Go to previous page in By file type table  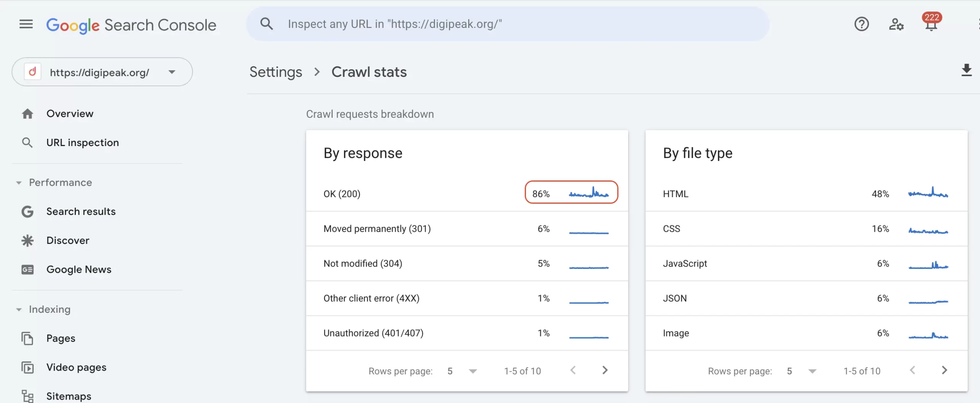[913, 370]
